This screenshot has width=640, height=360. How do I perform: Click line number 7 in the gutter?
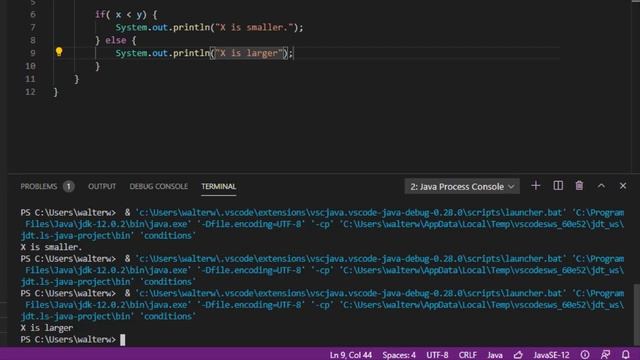[33, 27]
